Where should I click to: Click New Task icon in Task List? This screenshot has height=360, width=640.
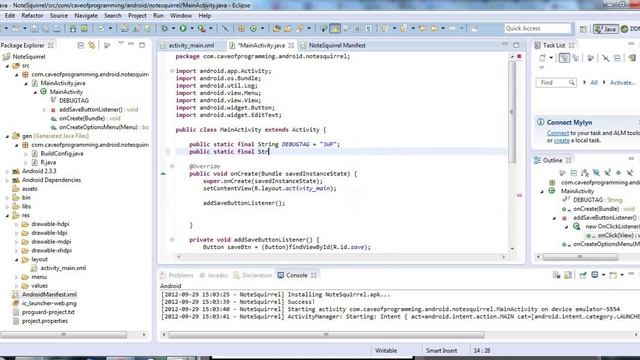coord(543,58)
